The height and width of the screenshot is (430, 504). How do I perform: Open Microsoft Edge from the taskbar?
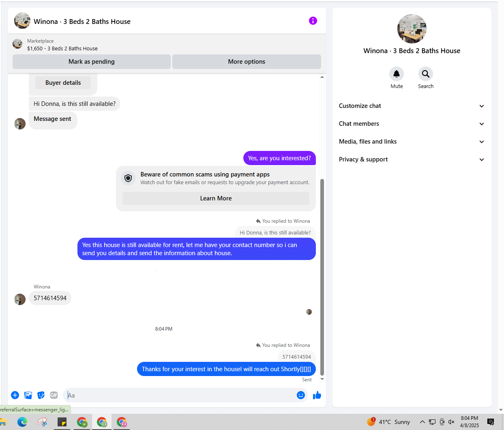(22, 422)
